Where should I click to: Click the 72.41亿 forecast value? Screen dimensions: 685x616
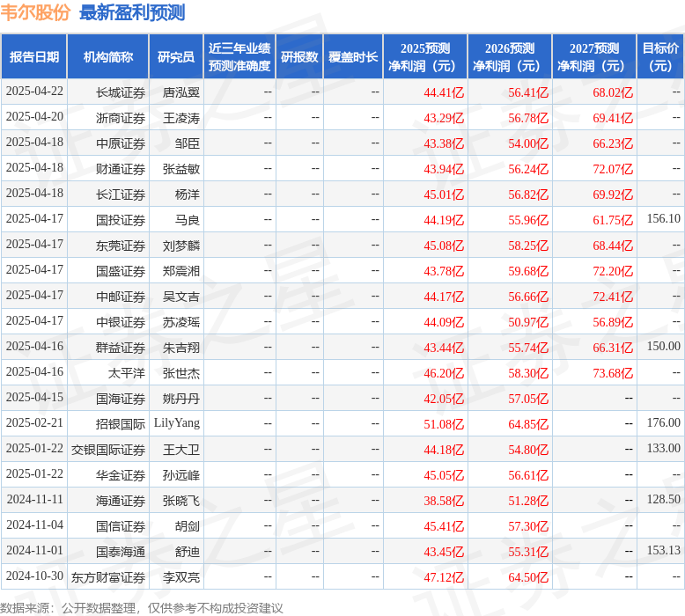tap(613, 297)
